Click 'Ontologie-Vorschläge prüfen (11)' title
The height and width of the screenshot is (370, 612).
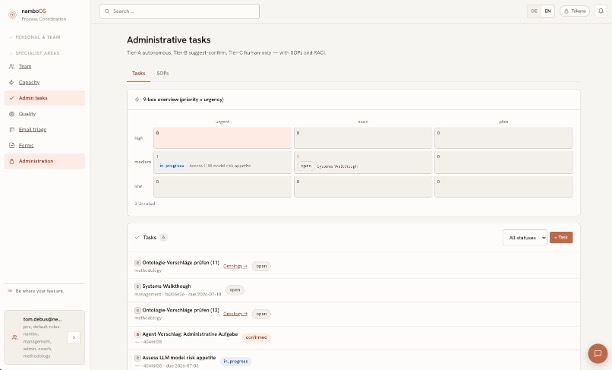(x=181, y=263)
